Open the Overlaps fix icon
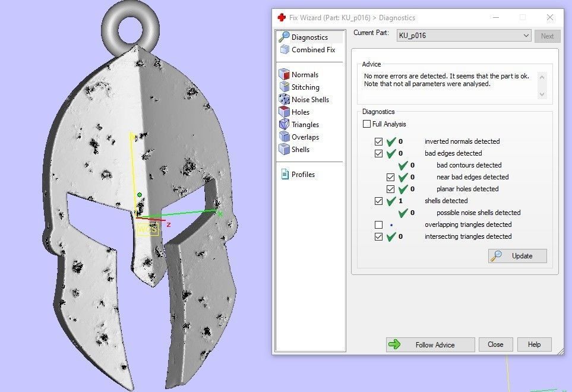This screenshot has height=392, width=572. (284, 137)
